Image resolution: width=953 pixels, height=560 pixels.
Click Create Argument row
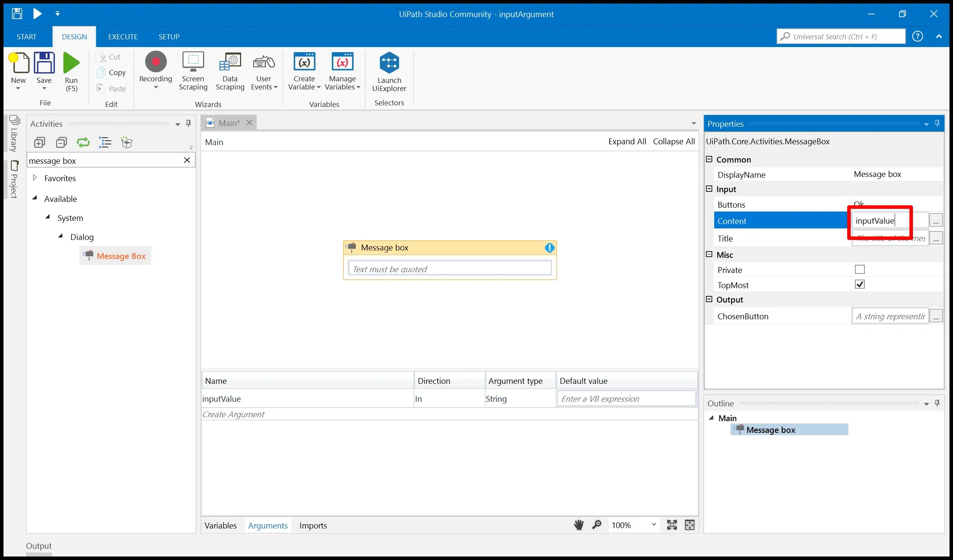450,414
